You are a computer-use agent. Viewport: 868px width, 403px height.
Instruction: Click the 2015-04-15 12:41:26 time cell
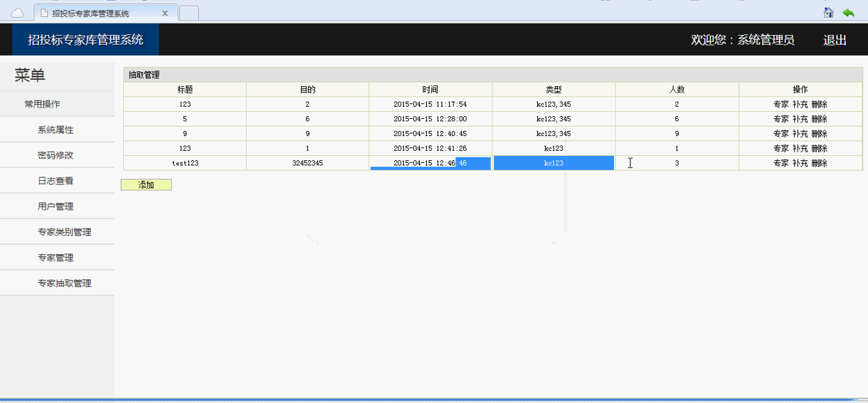[x=430, y=149]
